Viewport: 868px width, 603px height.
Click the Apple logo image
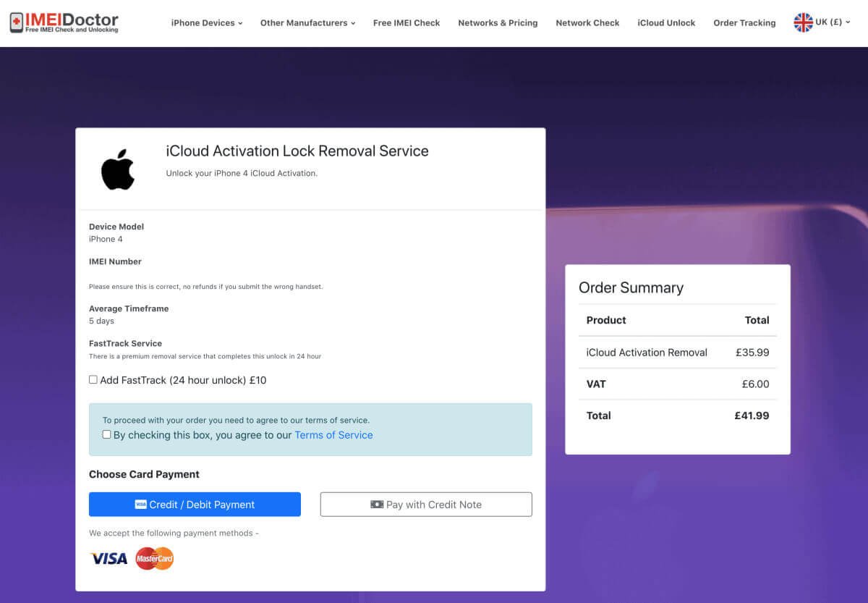118,170
